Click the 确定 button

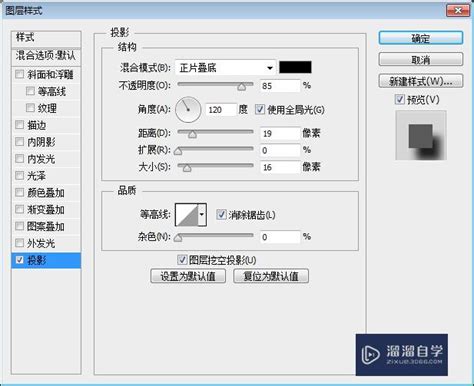(421, 38)
